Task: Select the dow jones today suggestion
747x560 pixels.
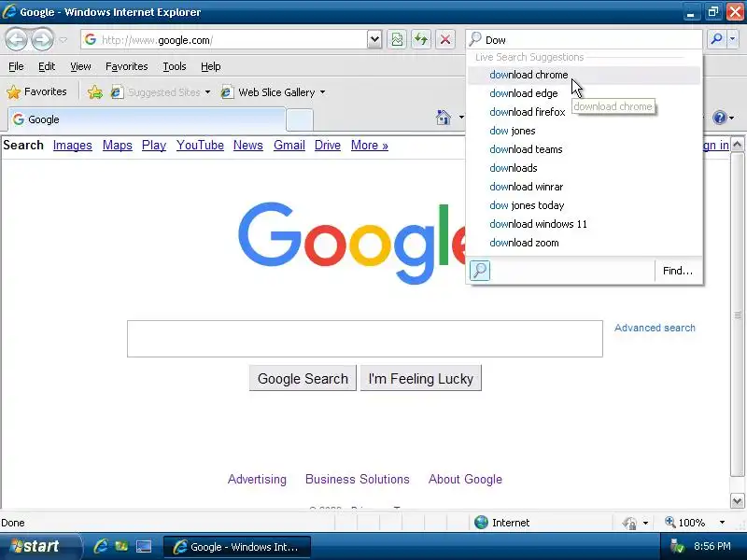Action: 585,205
